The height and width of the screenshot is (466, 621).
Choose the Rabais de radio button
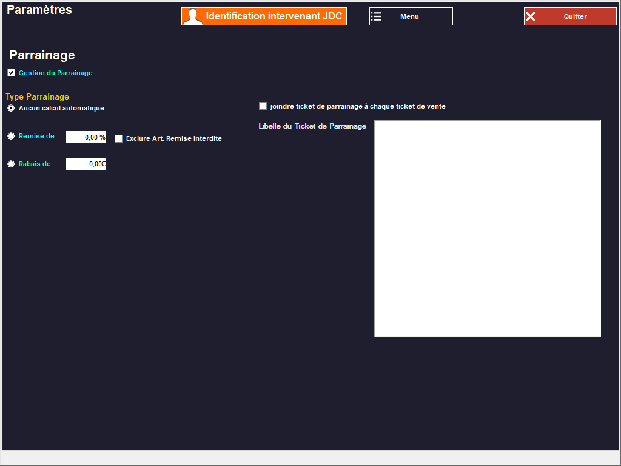pyautogui.click(x=11, y=164)
